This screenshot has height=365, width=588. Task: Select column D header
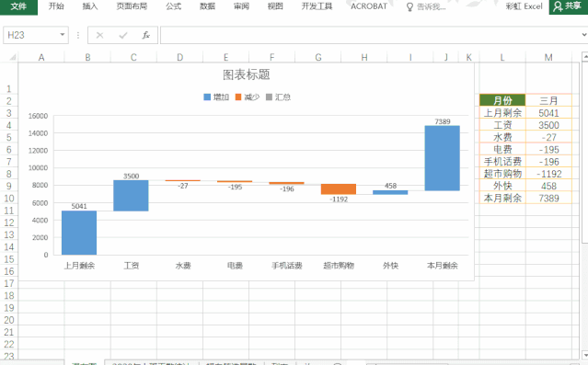179,57
